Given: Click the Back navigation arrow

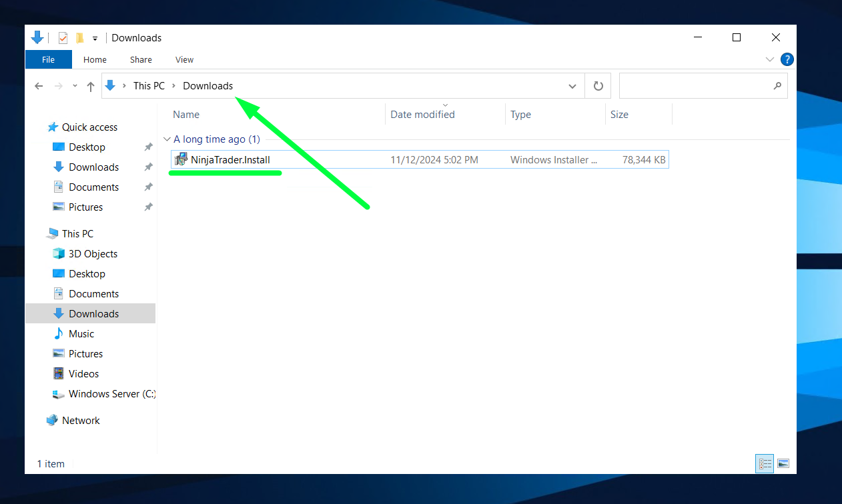Looking at the screenshot, I should 39,86.
